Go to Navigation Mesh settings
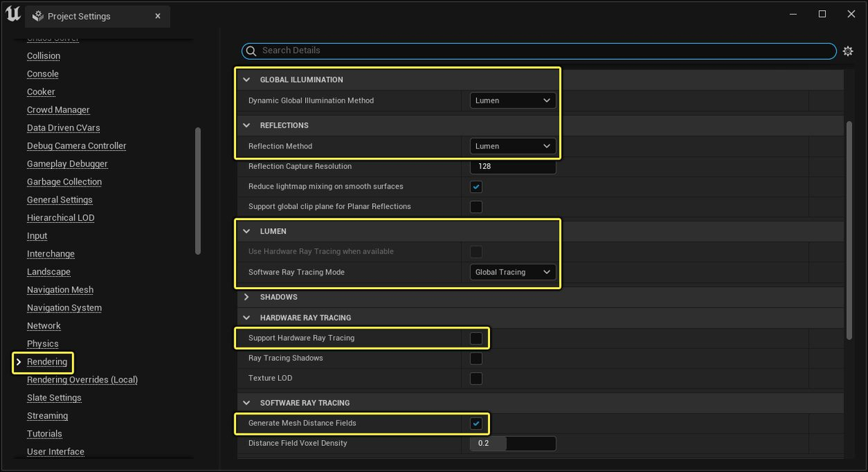Image resolution: width=868 pixels, height=472 pixels. point(60,290)
